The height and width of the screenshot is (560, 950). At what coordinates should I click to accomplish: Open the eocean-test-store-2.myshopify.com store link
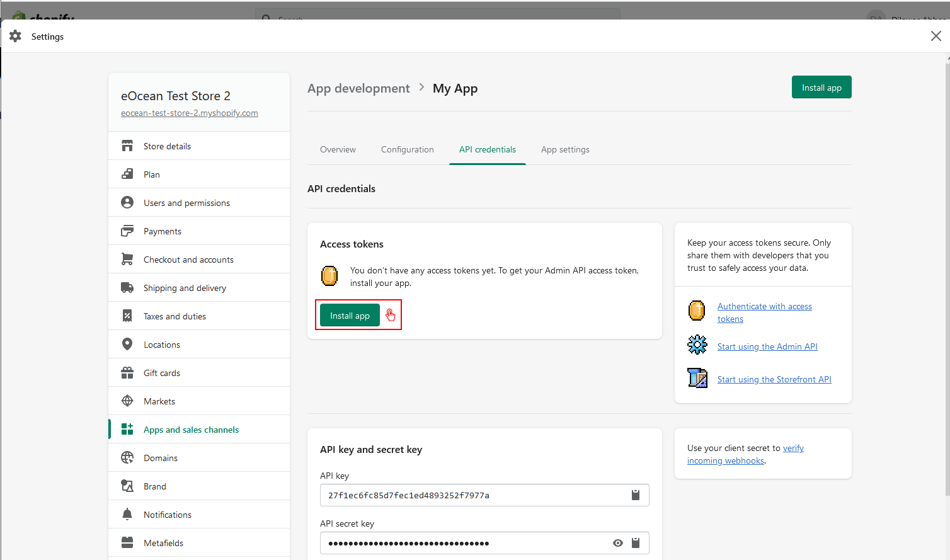click(189, 113)
